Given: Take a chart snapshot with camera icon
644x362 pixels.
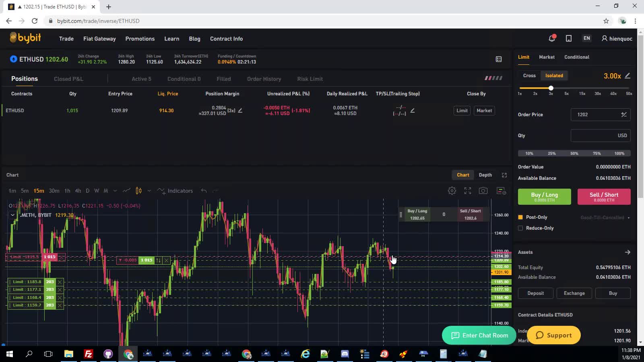Looking at the screenshot, I should click(483, 191).
